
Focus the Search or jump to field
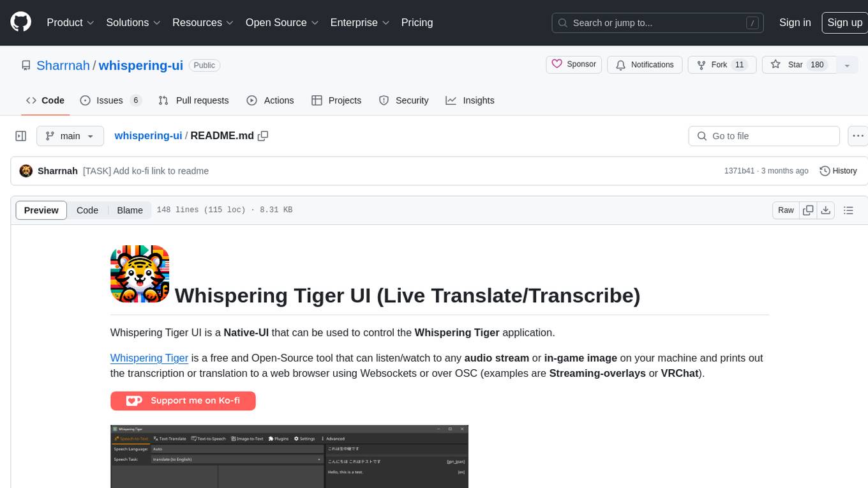(657, 22)
